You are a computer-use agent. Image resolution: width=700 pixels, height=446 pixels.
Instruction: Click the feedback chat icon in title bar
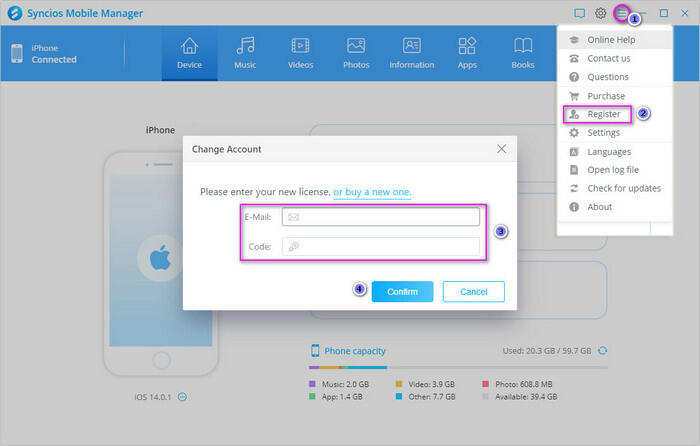tap(579, 13)
